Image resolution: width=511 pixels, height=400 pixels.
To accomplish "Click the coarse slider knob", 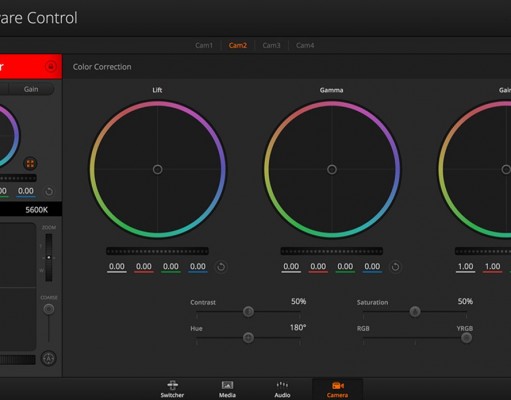I will [x=49, y=309].
